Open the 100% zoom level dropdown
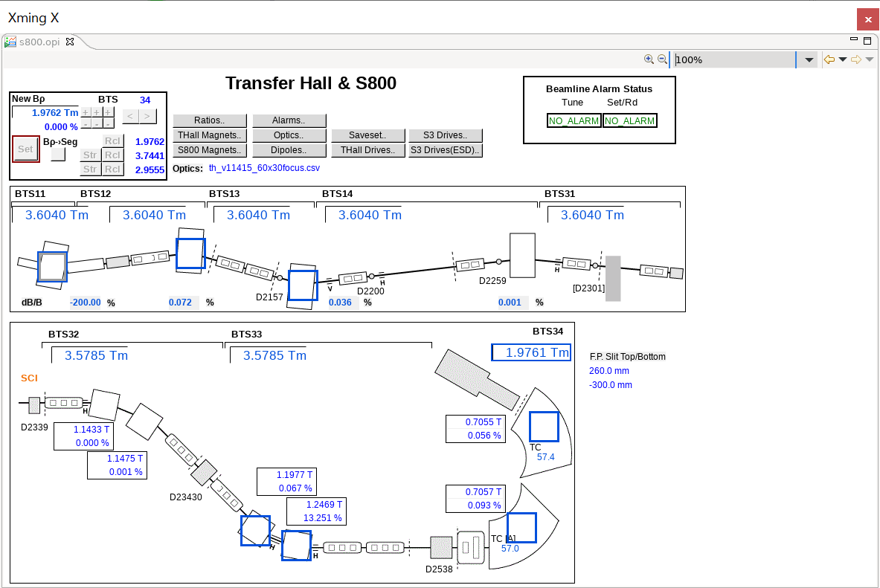 click(809, 59)
